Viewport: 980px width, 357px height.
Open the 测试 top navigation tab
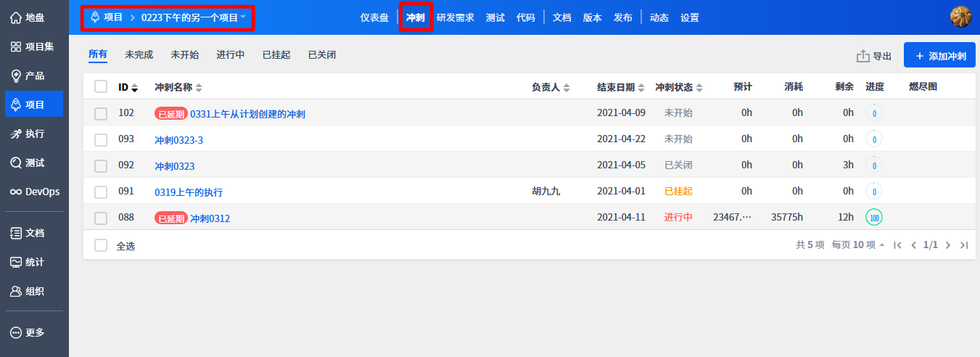tap(495, 17)
